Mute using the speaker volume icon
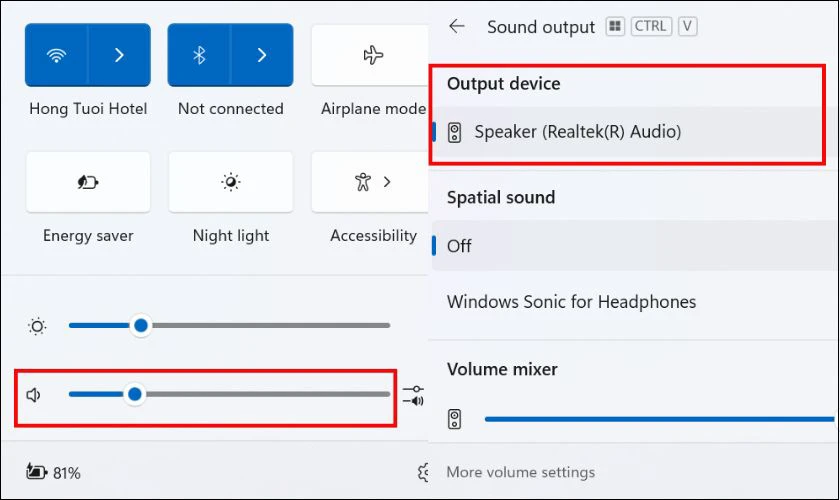This screenshot has width=840, height=500. 33,395
